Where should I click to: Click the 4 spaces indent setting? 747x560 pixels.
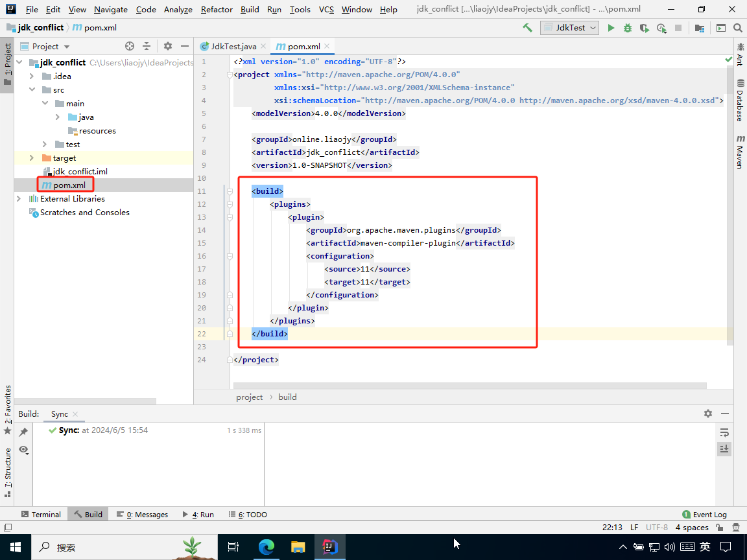[692, 528]
